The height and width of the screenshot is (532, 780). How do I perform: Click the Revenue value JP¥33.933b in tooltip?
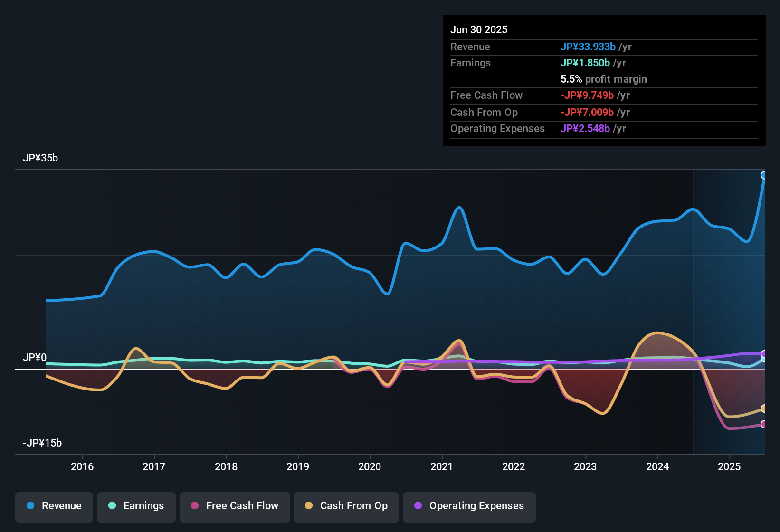(589, 47)
